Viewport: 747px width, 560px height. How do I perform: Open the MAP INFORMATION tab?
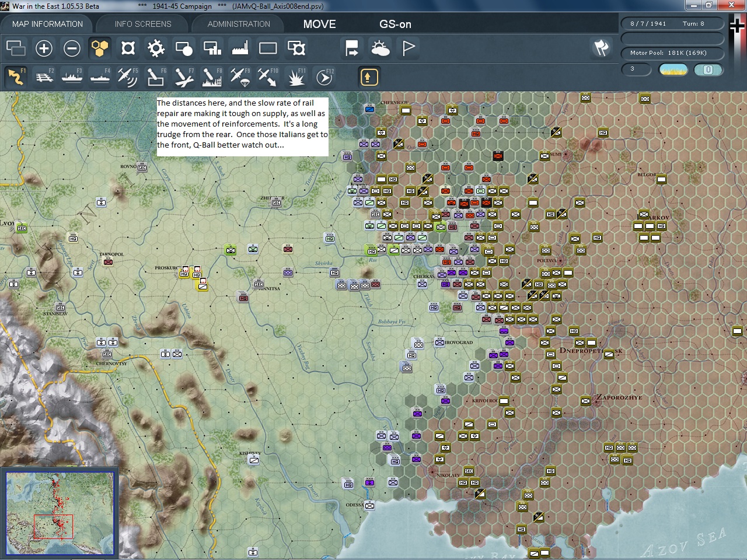click(x=47, y=24)
